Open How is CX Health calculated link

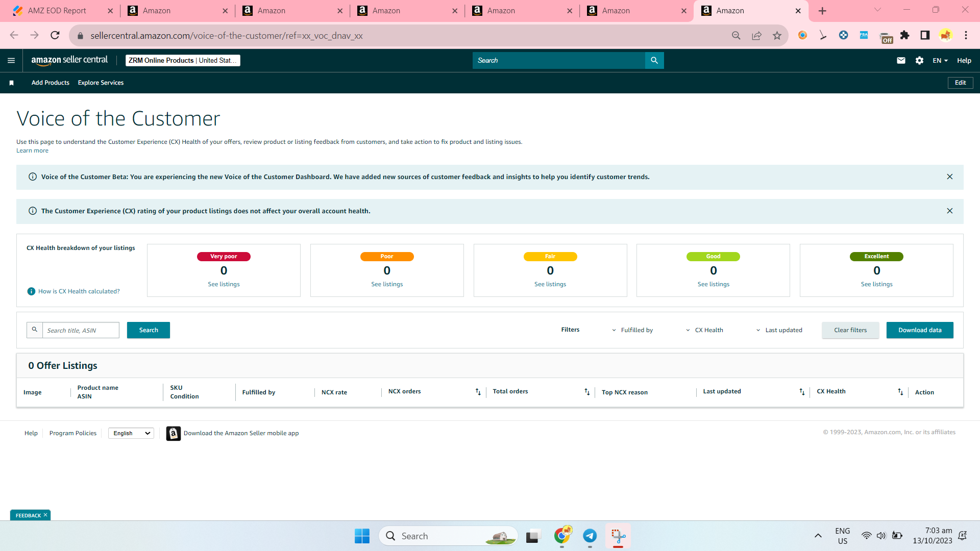[79, 291]
